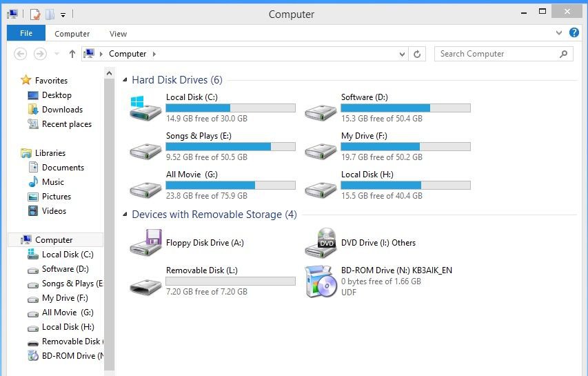The width and height of the screenshot is (588, 376).
Task: Click the Music note icon in sidebar
Action: tap(33, 182)
